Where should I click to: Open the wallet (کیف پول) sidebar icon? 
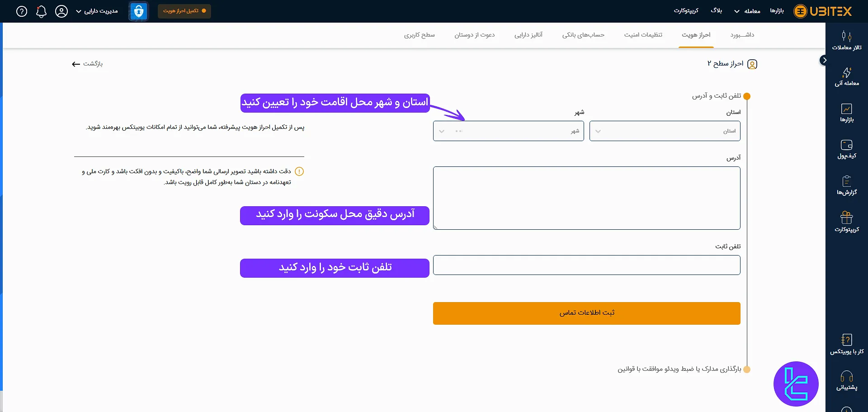coord(847,149)
